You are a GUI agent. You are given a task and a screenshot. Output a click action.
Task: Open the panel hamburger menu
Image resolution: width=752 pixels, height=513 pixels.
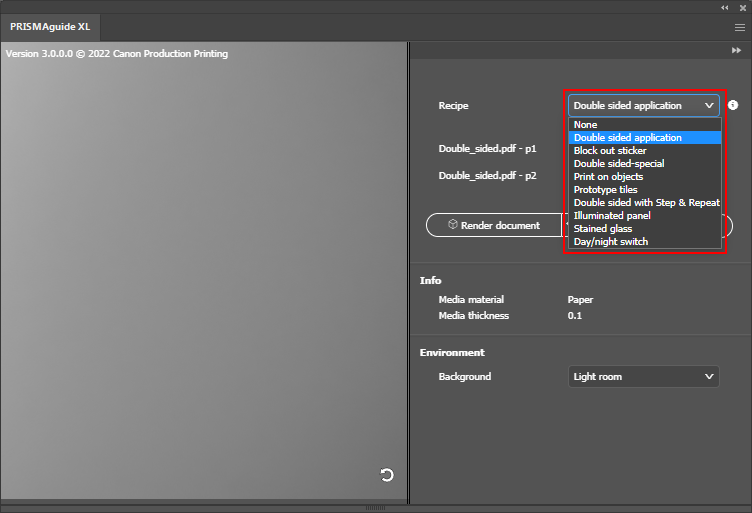coord(740,28)
